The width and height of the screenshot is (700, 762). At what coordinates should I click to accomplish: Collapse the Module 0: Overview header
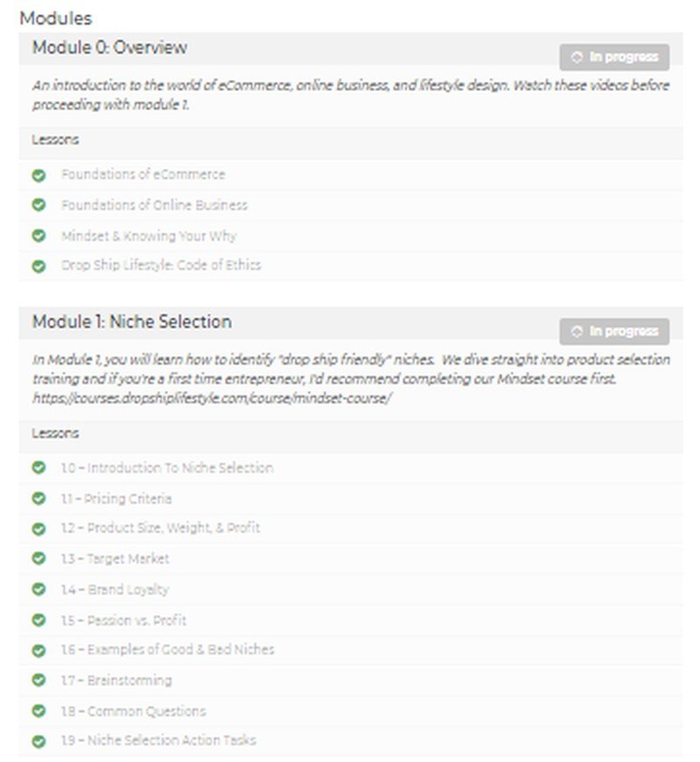click(109, 48)
